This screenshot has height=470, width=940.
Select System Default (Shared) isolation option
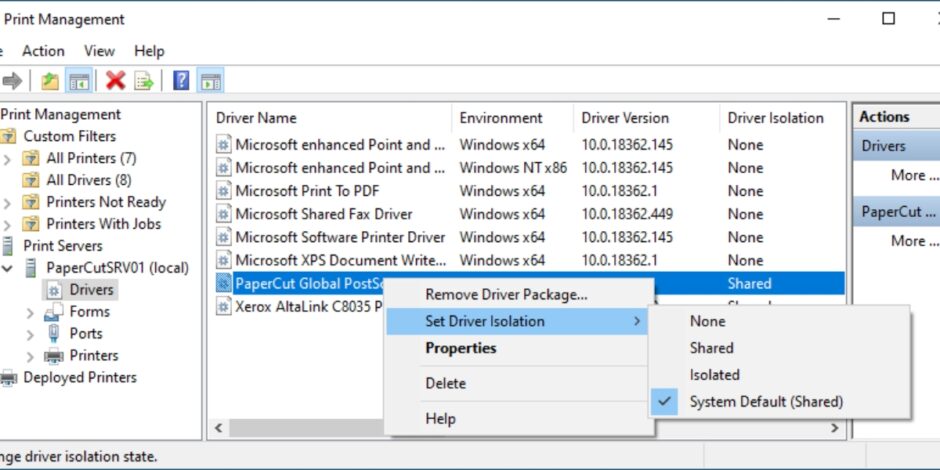766,402
